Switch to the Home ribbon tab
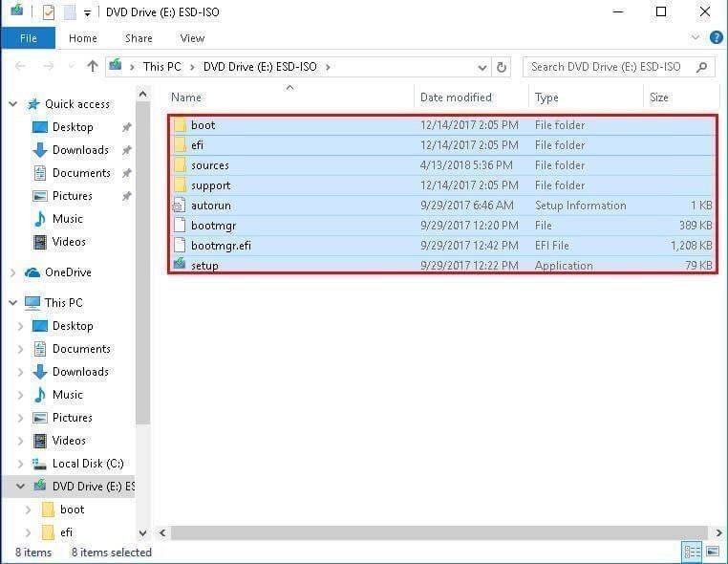Image resolution: width=728 pixels, height=564 pixels. click(x=83, y=38)
